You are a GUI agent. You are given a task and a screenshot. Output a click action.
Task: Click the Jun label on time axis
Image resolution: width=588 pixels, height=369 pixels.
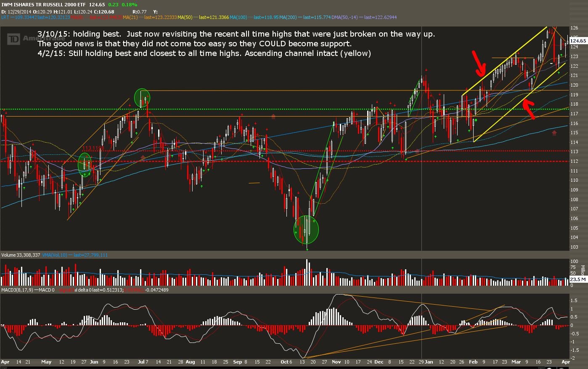point(94,362)
